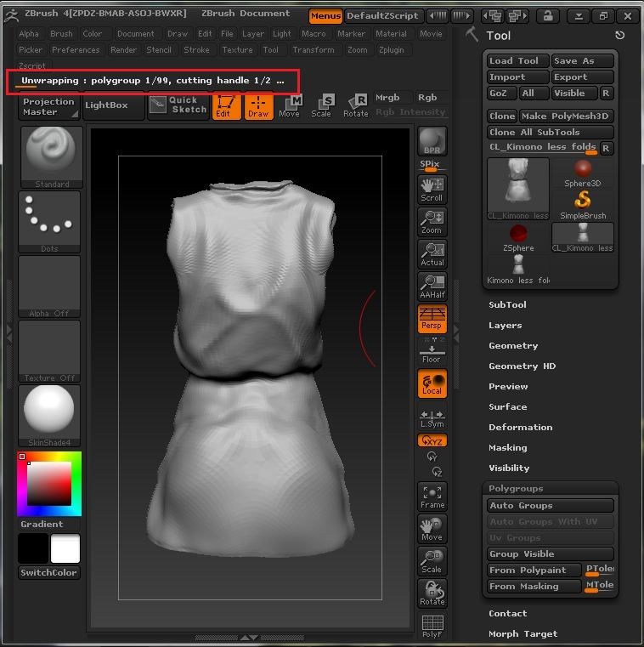Screen dimensions: 644x647
Task: Open the Document menu
Action: [x=135, y=34]
